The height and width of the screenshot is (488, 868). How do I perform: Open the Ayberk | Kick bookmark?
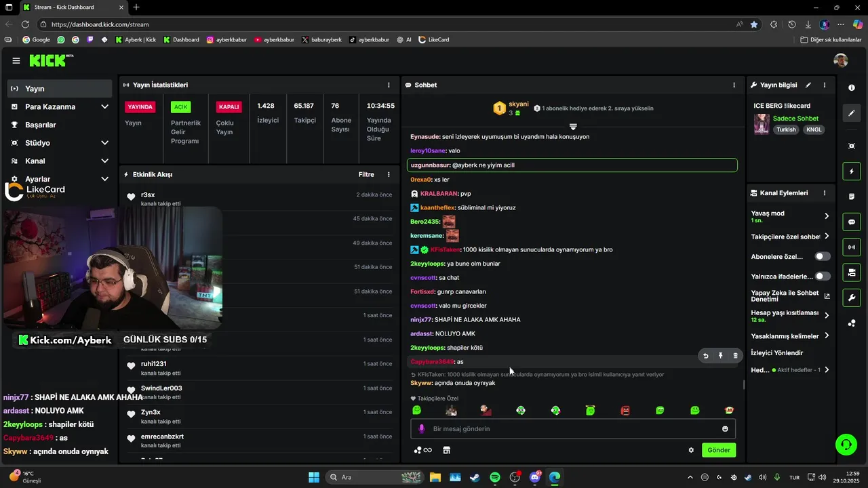(x=136, y=40)
